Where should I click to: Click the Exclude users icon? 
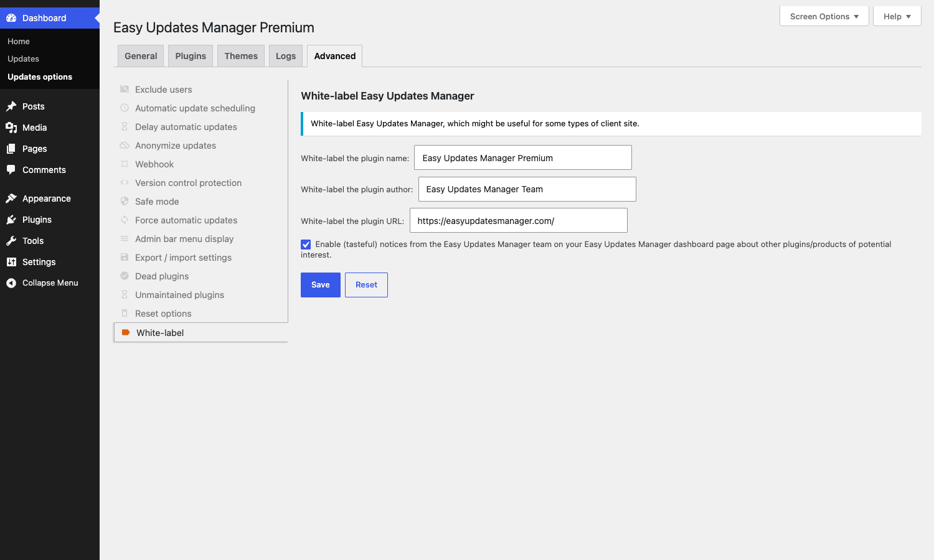(x=125, y=89)
